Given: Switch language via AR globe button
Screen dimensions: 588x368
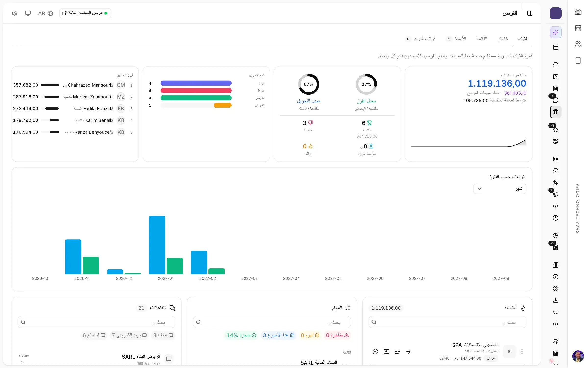Looking at the screenshot, I should (x=46, y=13).
